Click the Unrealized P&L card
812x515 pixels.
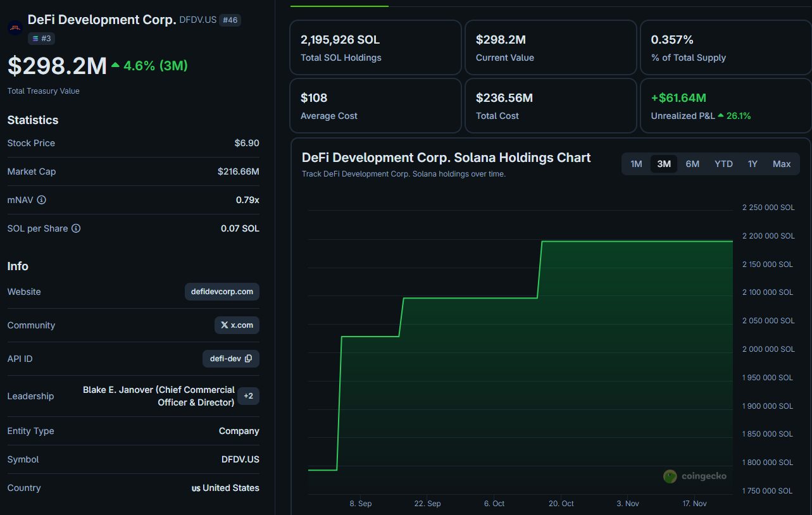click(x=725, y=106)
